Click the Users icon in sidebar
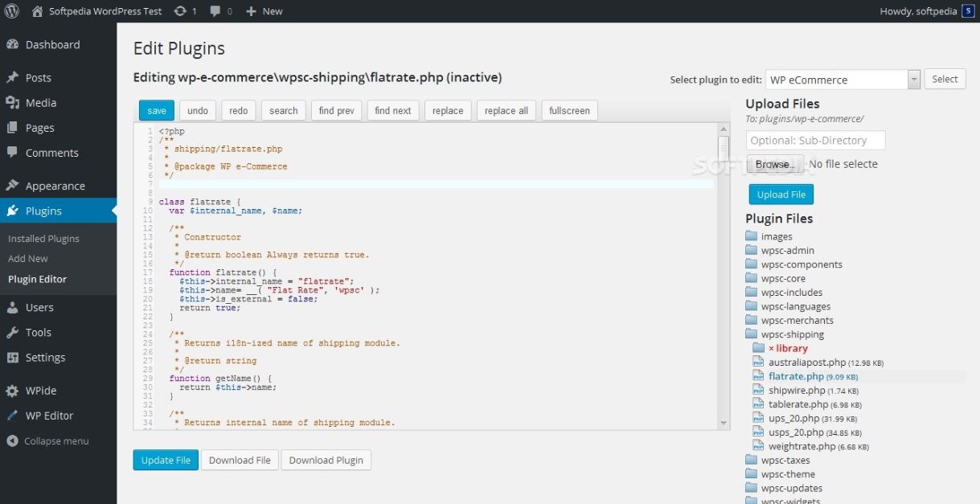This screenshot has width=980, height=504. pyautogui.click(x=12, y=307)
